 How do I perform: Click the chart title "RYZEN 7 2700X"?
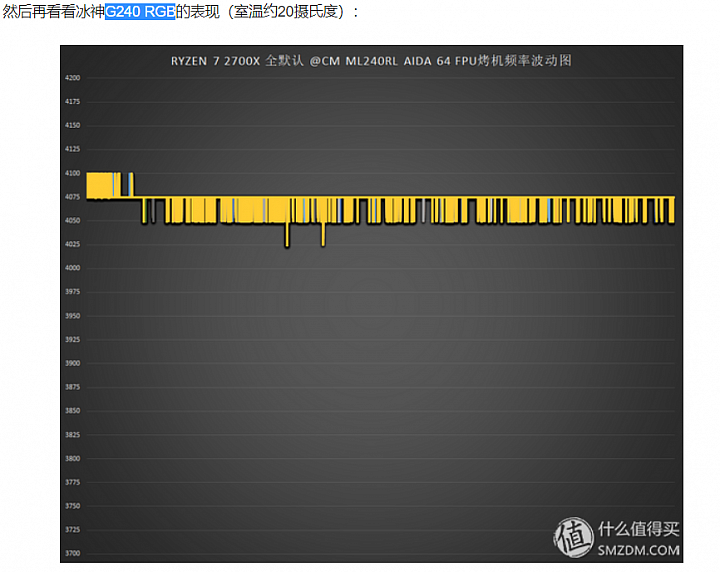tap(215, 61)
